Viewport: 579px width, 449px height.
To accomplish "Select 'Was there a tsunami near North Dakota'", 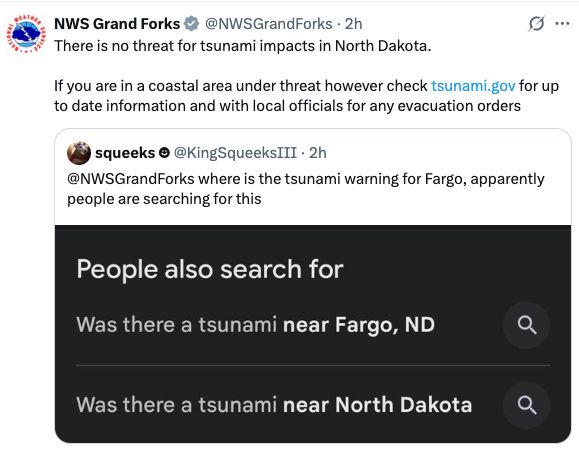I will 274,405.
